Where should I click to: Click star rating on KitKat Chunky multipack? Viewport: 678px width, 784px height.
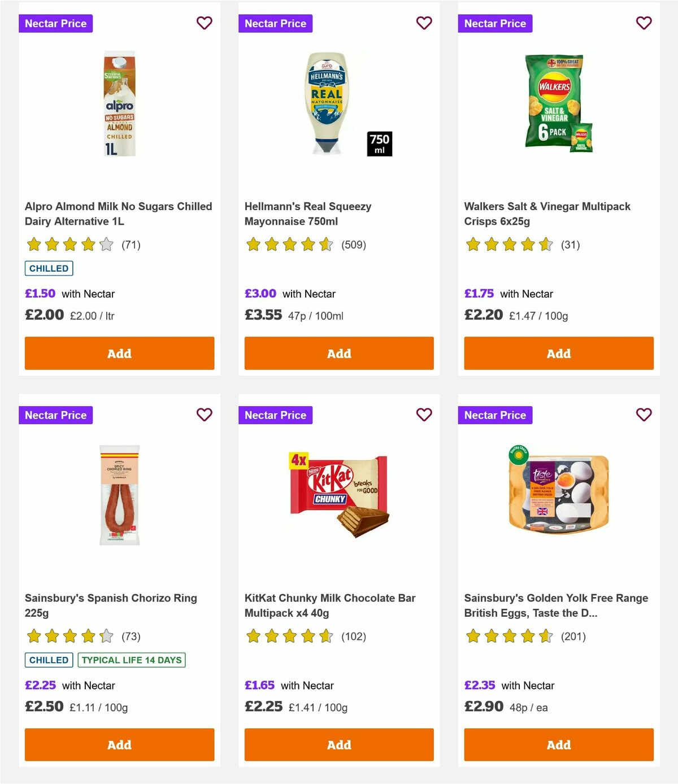[288, 636]
